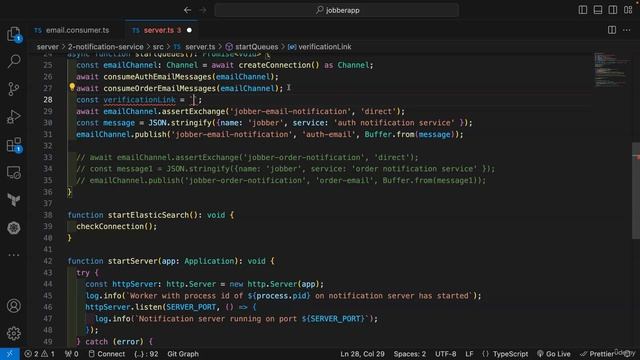Open editor More Actions ellipsis
640x360 pixels.
pos(627,30)
